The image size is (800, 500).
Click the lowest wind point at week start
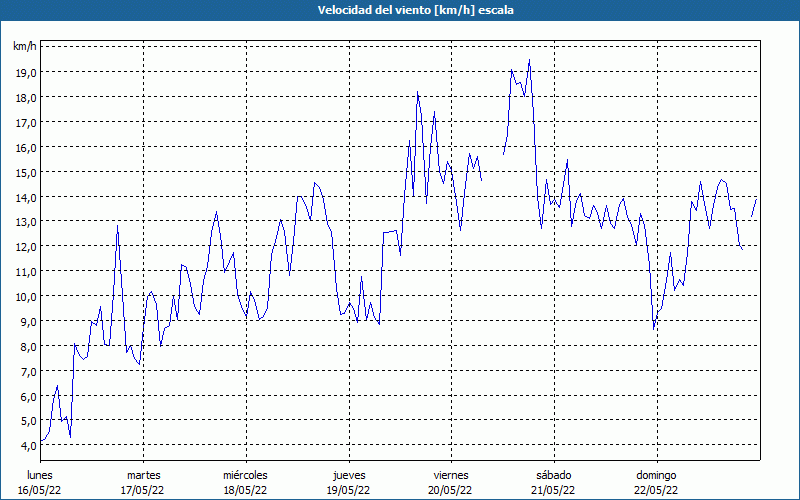coord(42,440)
